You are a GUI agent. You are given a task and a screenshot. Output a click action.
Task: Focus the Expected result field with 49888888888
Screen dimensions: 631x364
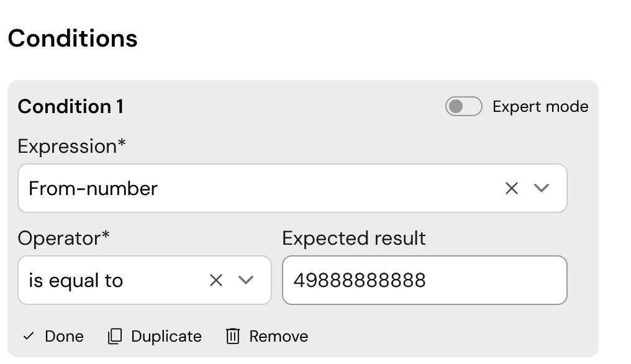click(425, 280)
